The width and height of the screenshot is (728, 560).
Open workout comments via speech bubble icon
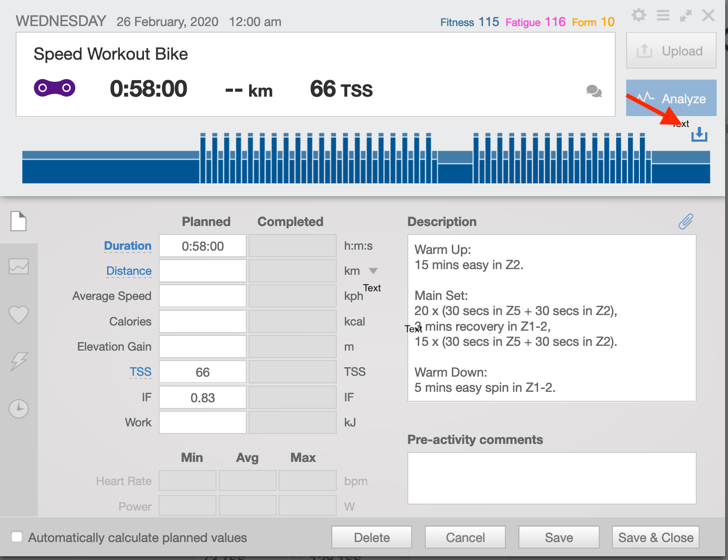(594, 91)
